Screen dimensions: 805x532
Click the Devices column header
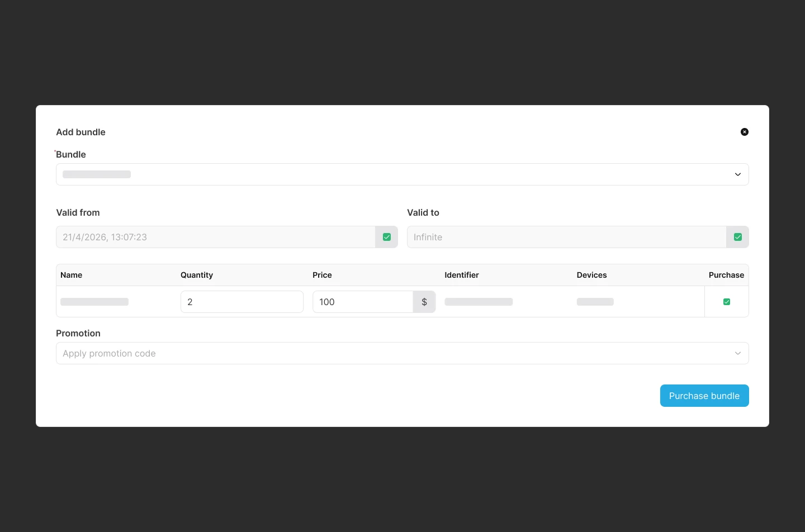click(x=591, y=275)
